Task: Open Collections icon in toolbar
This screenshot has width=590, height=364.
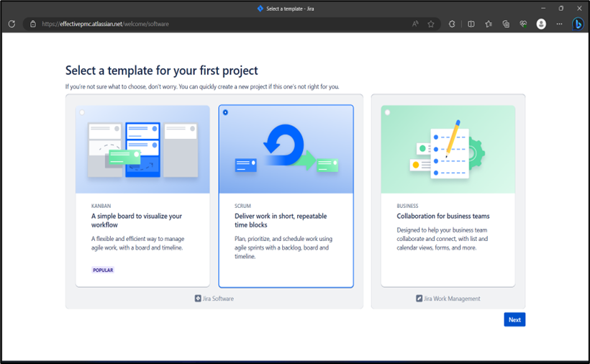Action: pos(506,24)
